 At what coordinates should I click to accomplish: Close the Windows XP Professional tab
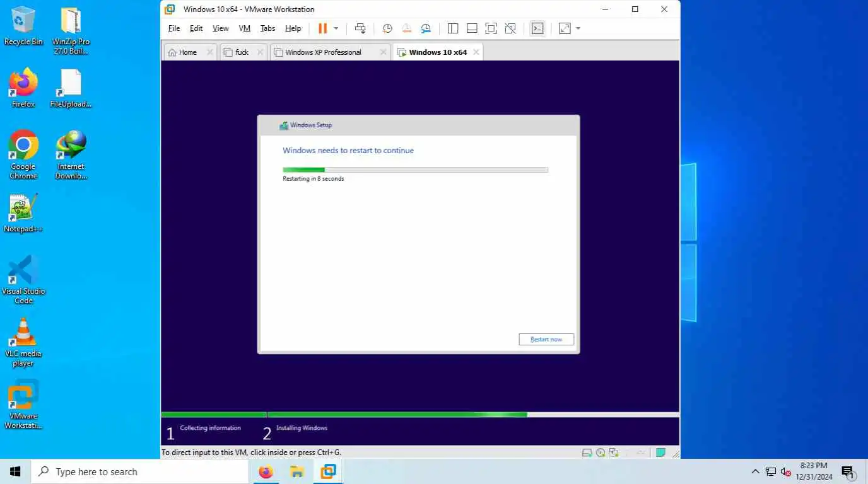tap(383, 52)
